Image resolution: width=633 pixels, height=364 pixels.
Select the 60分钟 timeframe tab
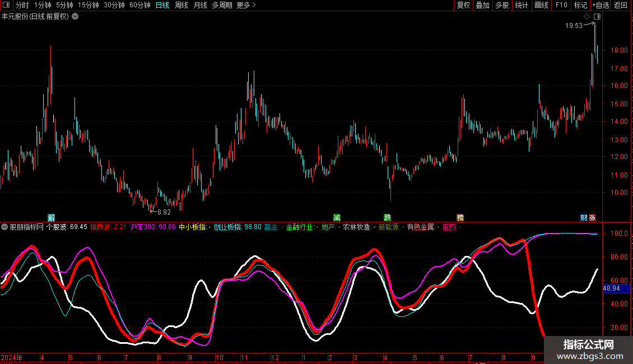(x=139, y=5)
